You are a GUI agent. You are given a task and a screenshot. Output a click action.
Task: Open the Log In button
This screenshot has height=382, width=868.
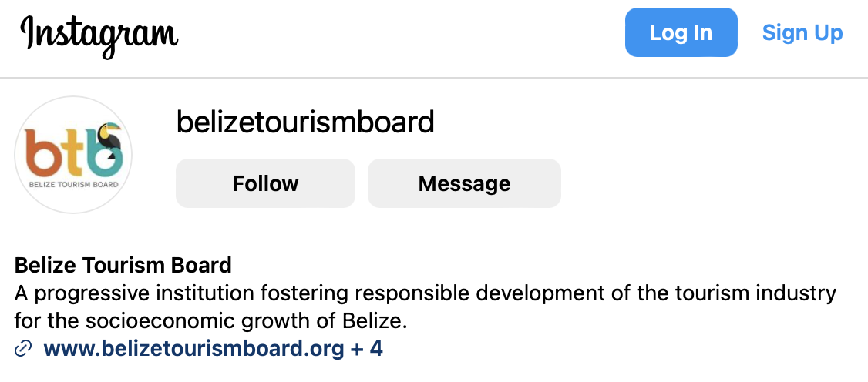pos(681,32)
